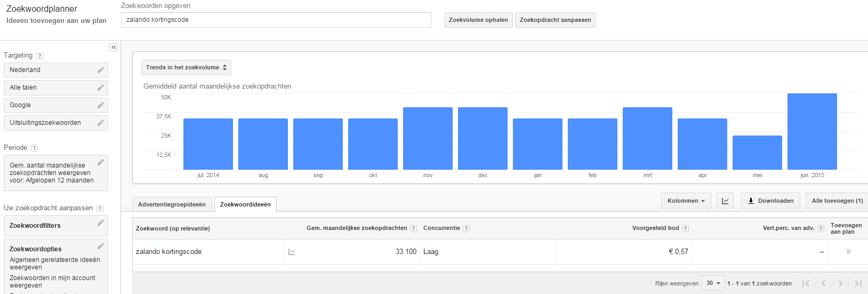Image resolution: width=868 pixels, height=294 pixels.
Task: Download results with Downloaden button
Action: 770,201
